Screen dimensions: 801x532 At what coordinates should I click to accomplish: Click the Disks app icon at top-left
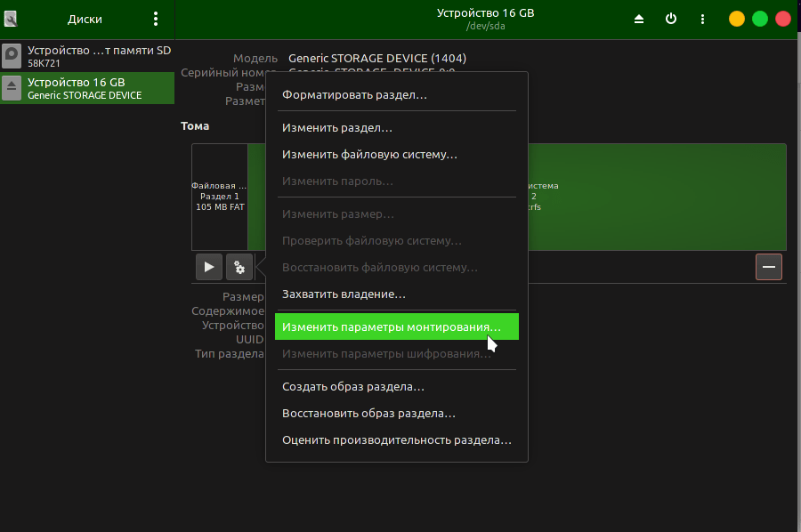[12, 19]
